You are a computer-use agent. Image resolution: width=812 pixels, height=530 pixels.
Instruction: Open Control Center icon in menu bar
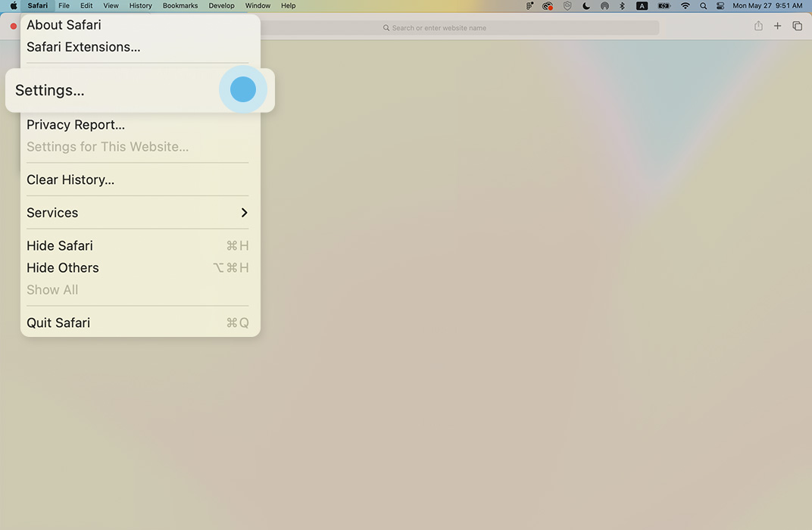pyautogui.click(x=720, y=6)
